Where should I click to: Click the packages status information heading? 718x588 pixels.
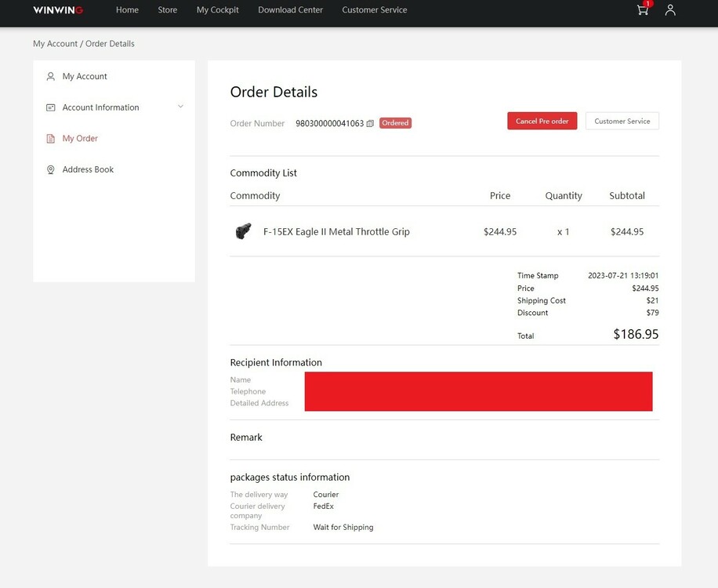(x=290, y=477)
